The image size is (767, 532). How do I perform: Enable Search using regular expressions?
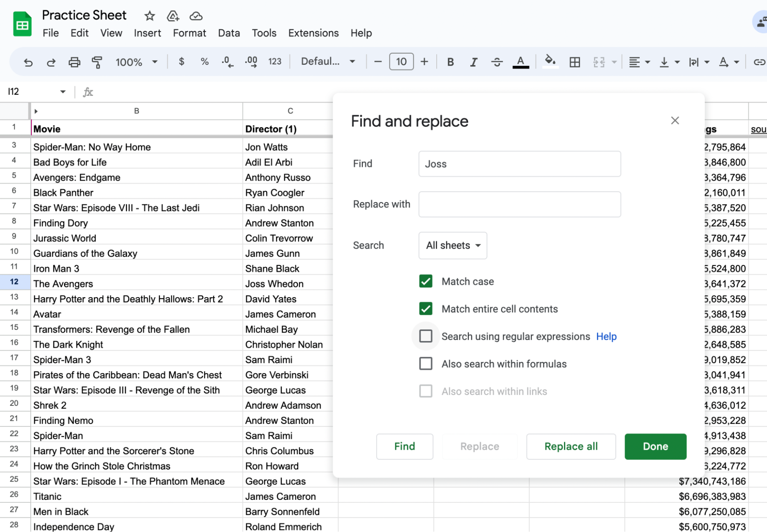426,336
